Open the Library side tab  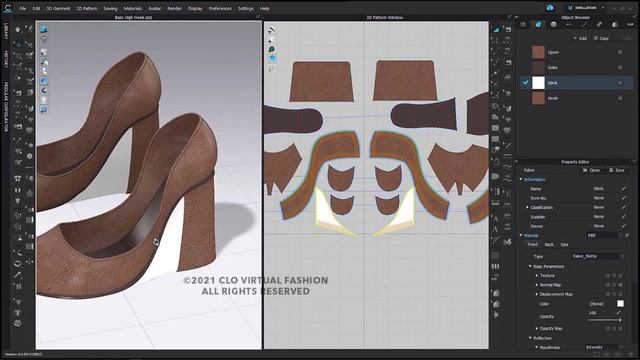6,31
